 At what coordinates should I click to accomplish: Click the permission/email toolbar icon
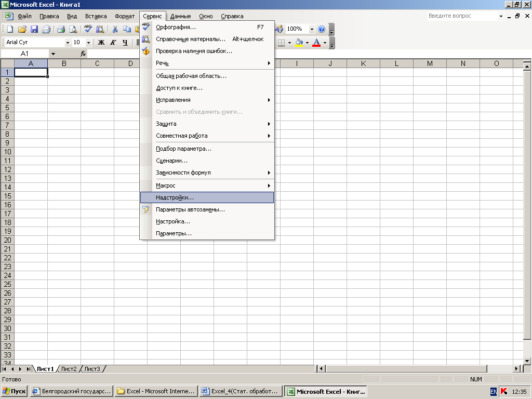point(46,29)
